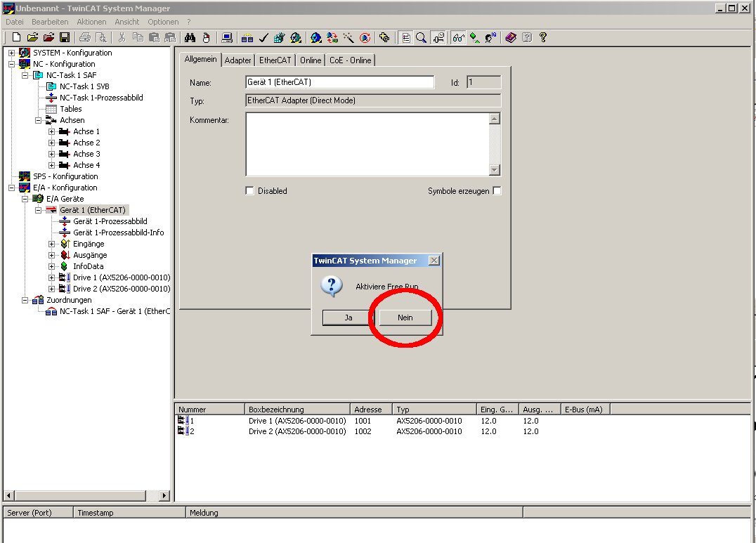
Task: Click the magnifying glass toolbar icon
Action: pyautogui.click(x=422, y=38)
